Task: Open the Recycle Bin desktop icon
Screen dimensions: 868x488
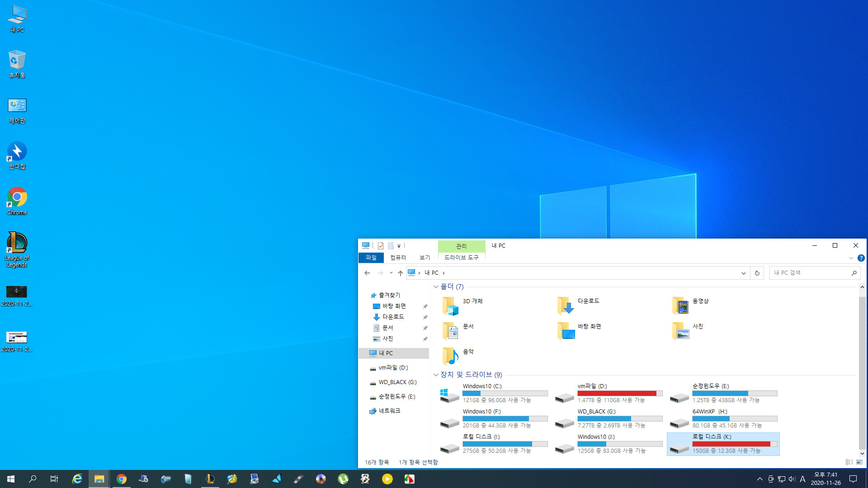Action: point(17,64)
